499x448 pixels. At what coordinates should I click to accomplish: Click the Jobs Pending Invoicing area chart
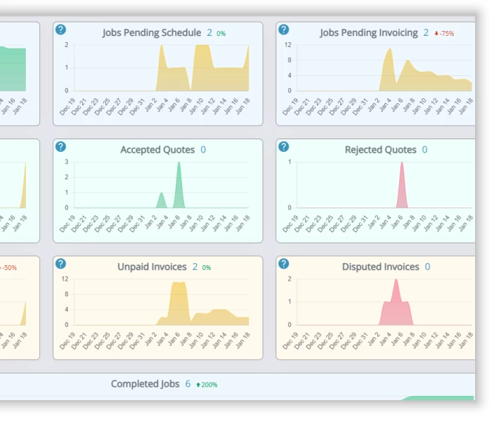(384, 68)
